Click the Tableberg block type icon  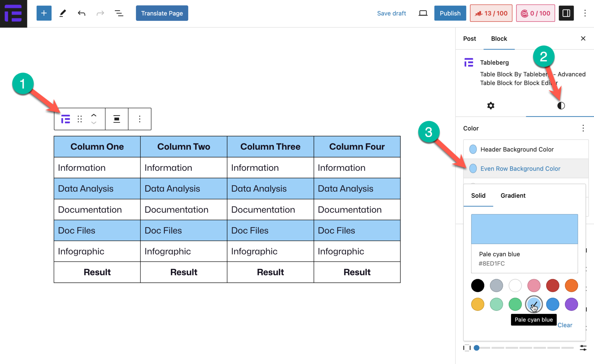[66, 119]
